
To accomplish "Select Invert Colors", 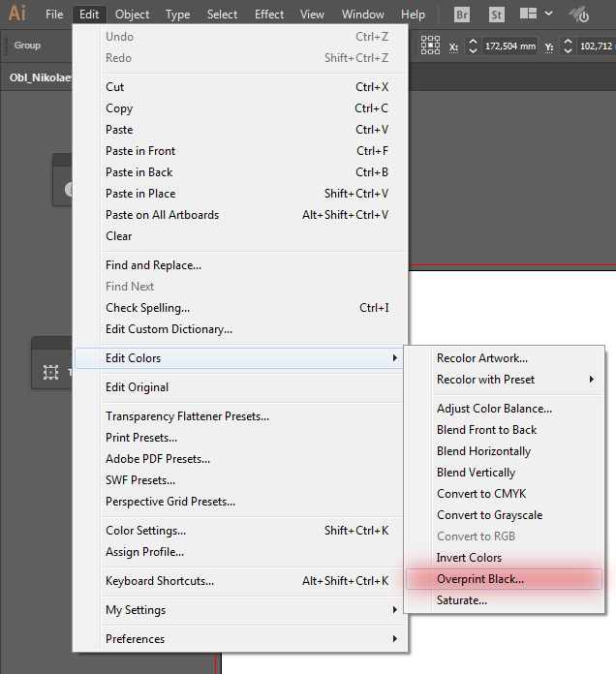I will pos(505,558).
